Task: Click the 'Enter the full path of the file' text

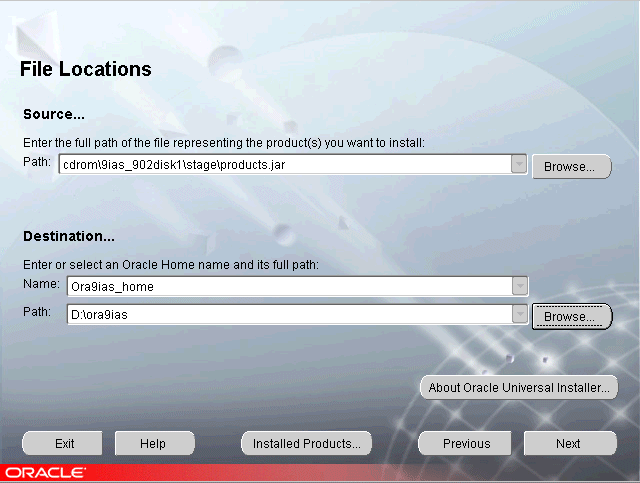Action: [x=224, y=142]
